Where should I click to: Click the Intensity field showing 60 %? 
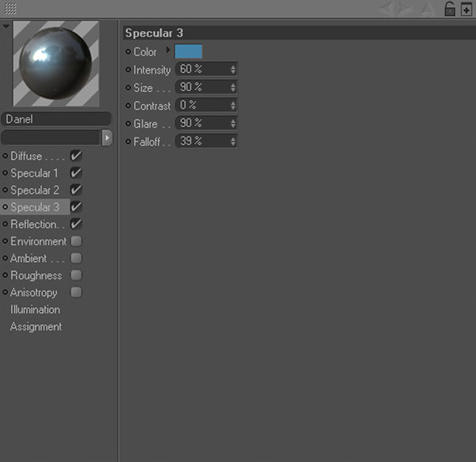[x=206, y=70]
